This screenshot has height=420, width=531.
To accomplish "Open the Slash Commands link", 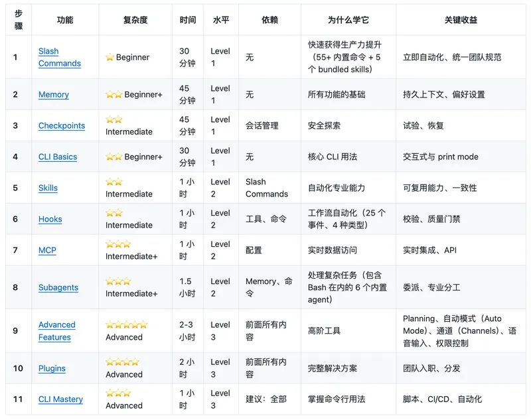I will [60, 57].
